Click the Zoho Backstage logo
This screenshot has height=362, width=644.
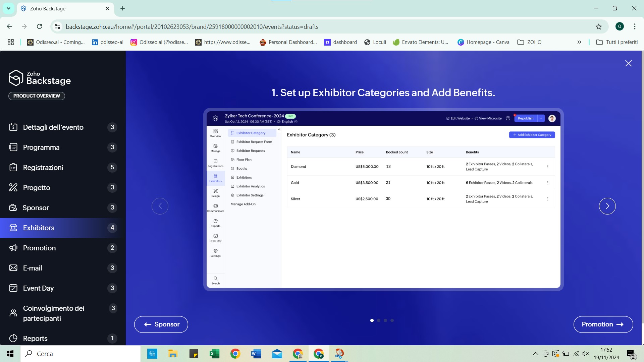point(40,78)
